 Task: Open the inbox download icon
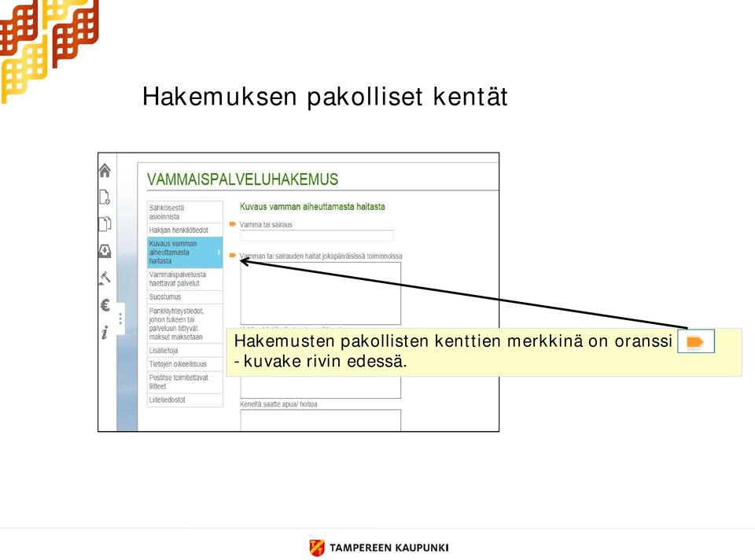click(105, 251)
